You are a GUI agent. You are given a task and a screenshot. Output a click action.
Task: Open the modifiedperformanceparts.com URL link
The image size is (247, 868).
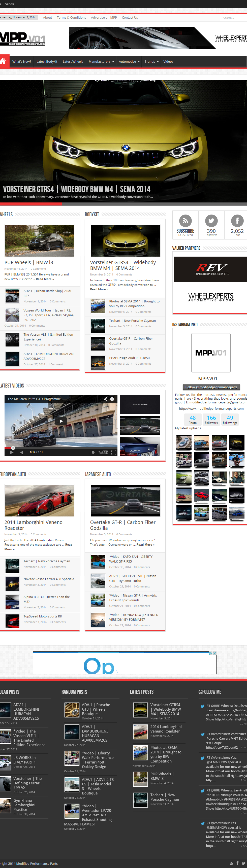211,408
